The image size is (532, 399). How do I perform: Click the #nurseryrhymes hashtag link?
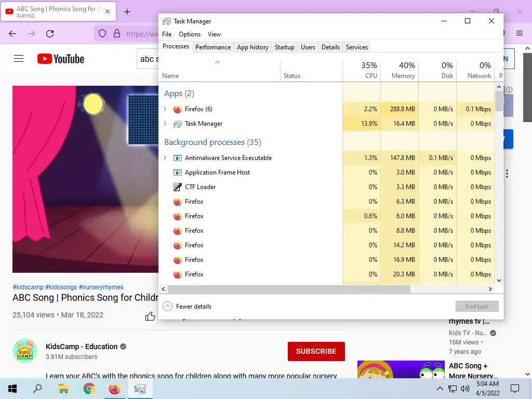(x=101, y=287)
